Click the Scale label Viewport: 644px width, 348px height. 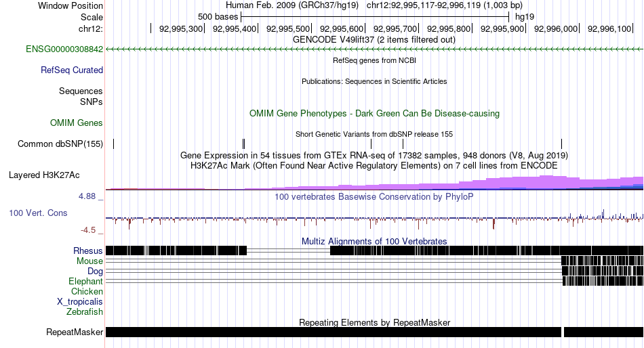(x=92, y=17)
